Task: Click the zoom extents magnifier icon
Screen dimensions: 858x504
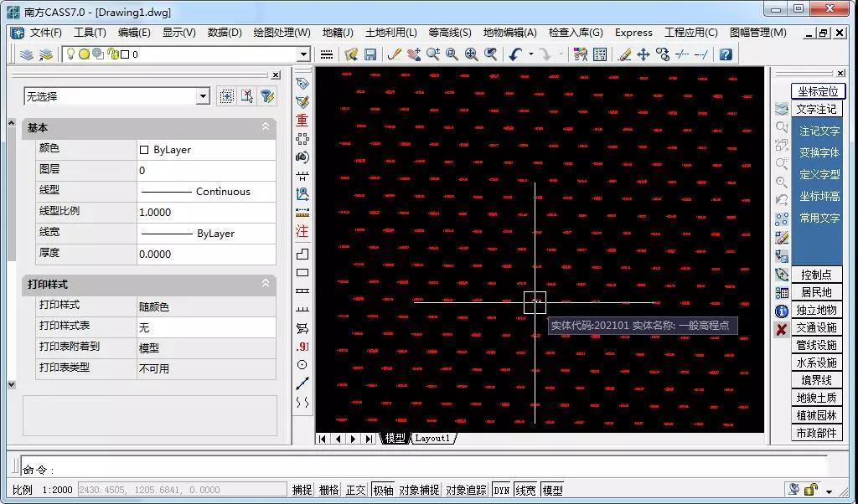Action: 471,54
